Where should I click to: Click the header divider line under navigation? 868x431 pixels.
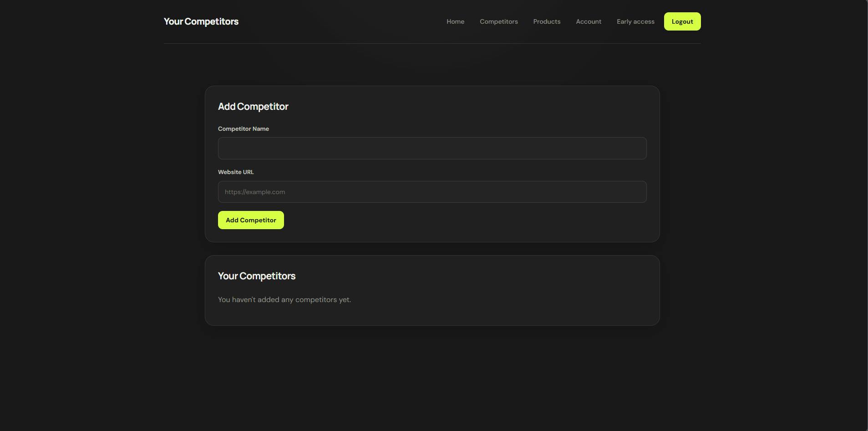(432, 43)
